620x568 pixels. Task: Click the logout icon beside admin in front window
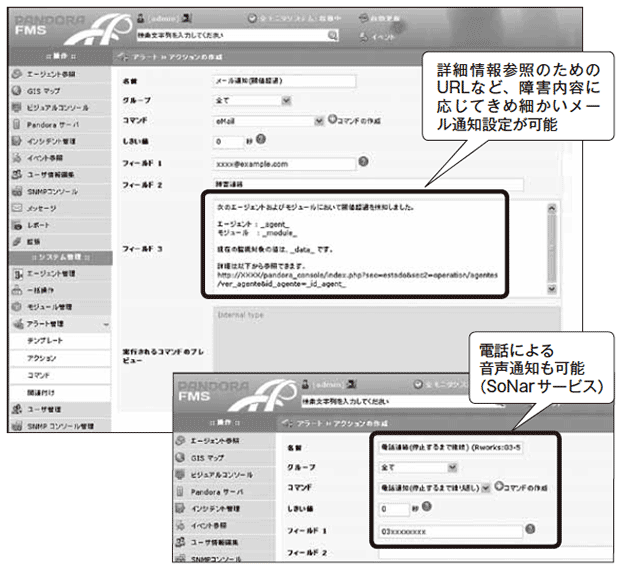click(x=351, y=384)
